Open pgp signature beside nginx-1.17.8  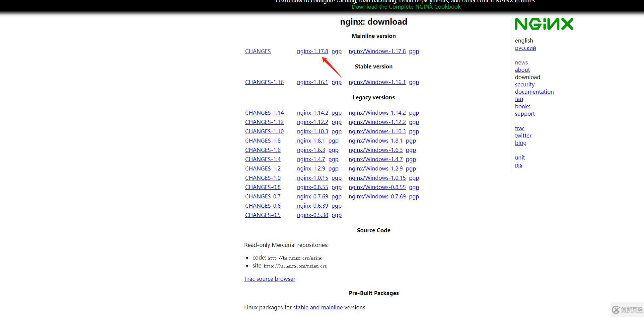pyautogui.click(x=336, y=52)
